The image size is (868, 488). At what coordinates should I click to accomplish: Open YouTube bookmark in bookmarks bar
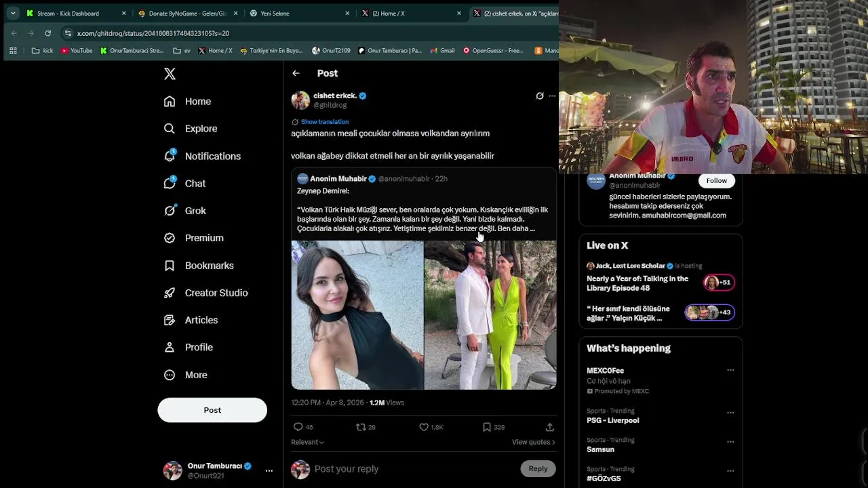click(77, 50)
